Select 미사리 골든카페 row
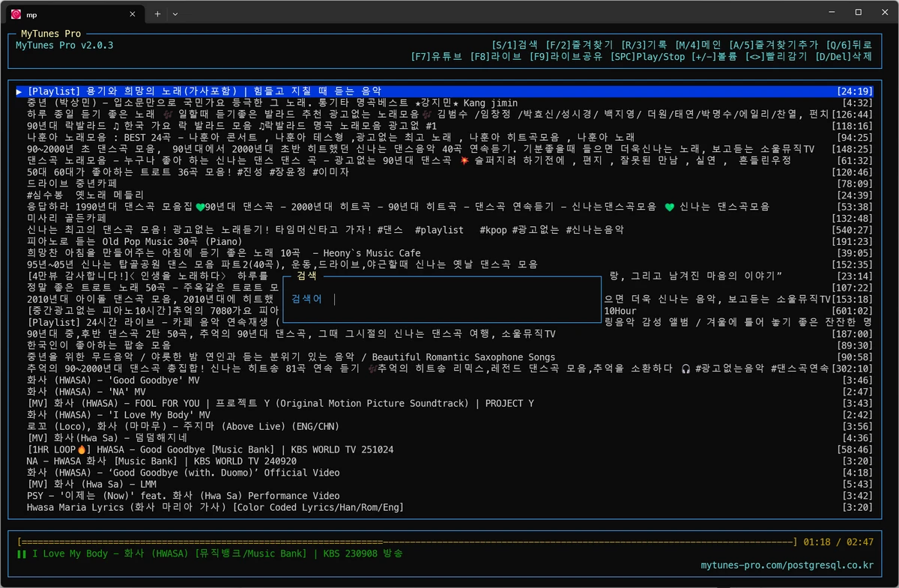 [x=444, y=218]
